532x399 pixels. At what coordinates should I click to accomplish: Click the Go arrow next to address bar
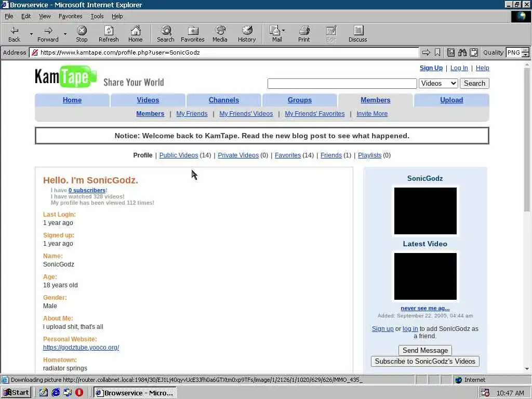click(x=426, y=52)
